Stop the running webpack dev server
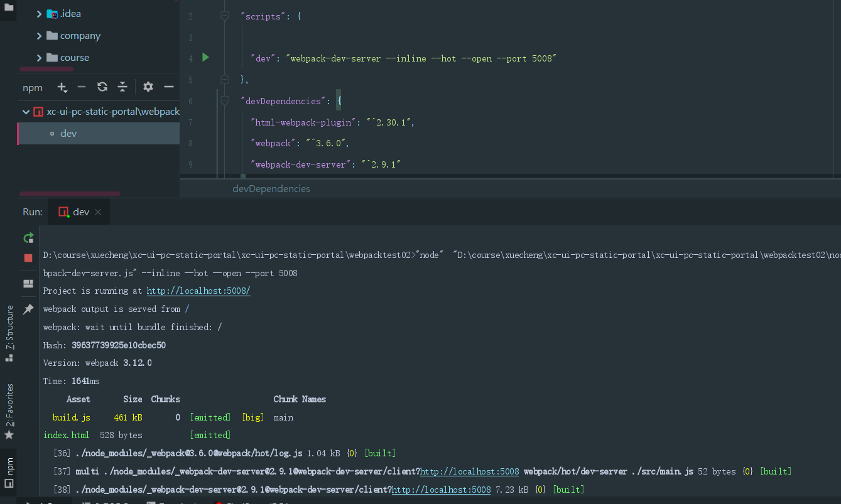841x504 pixels. pos(28,257)
